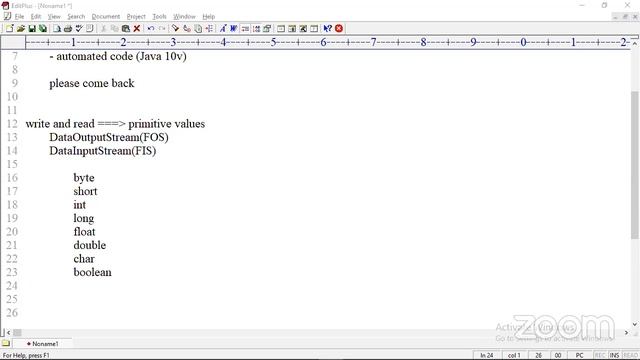The image size is (640, 360).
Task: Click the 'PC' file format status field
Action: 579,355
